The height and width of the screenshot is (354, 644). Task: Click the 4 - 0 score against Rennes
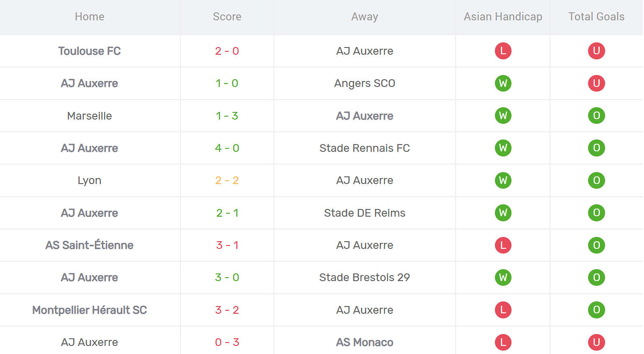227,148
